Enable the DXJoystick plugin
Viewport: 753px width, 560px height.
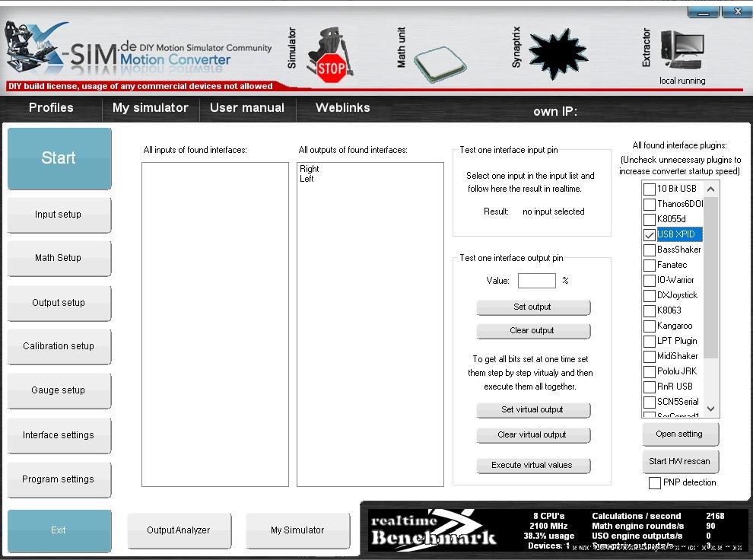650,295
